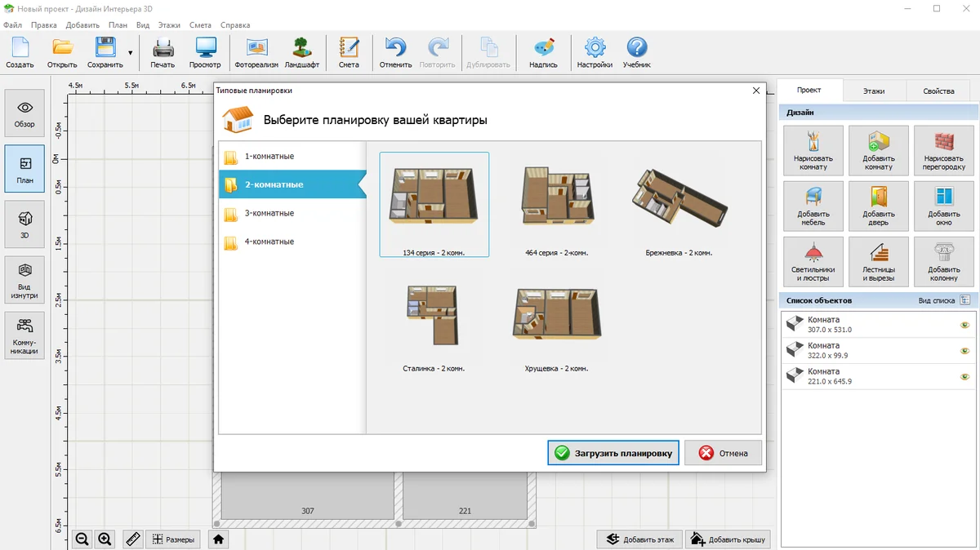Zoom in with the magnifier plus icon
Viewport: 980px width, 550px height.
105,539
